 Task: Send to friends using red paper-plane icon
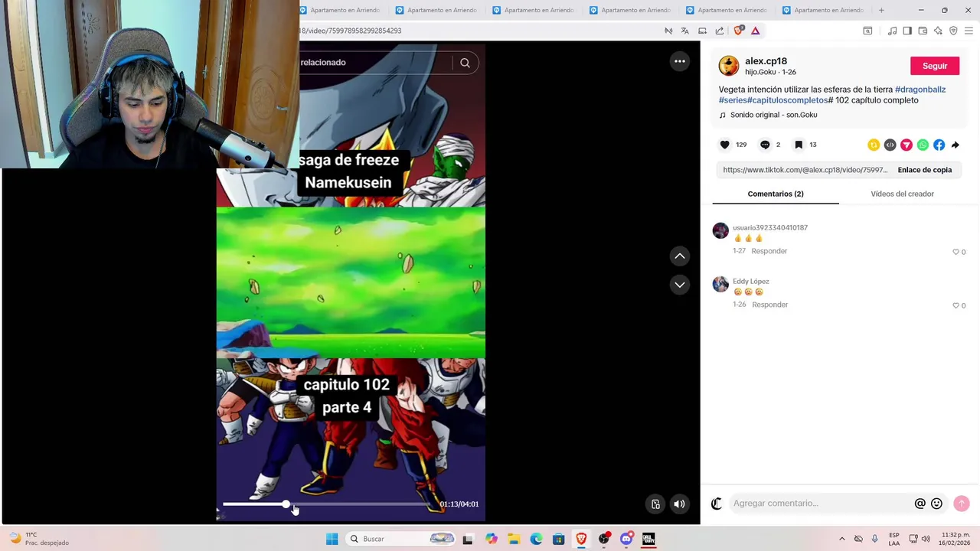click(x=906, y=145)
